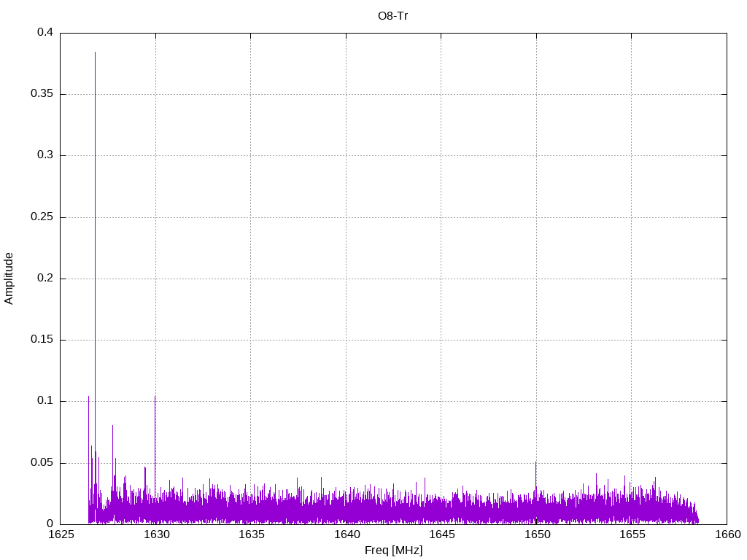Click the y-axis tick label 0.25

[x=42, y=217]
